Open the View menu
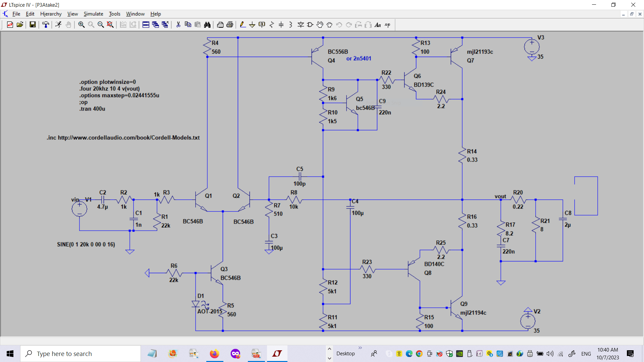The width and height of the screenshot is (644, 362). coord(72,14)
